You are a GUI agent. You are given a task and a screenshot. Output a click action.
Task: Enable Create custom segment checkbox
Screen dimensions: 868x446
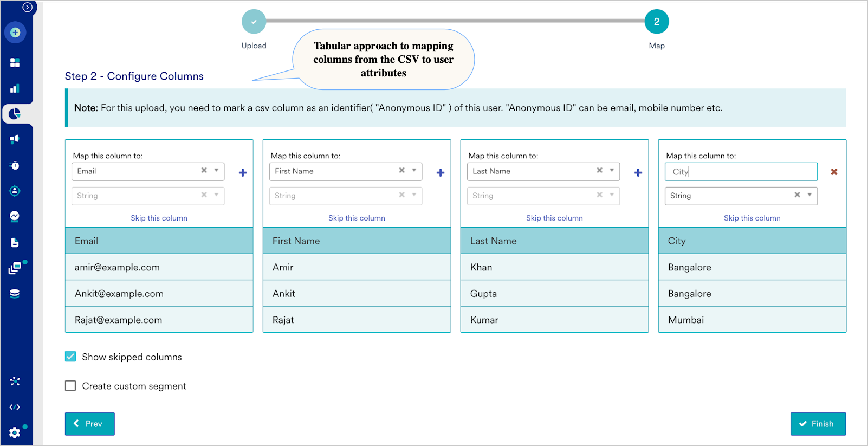pyautogui.click(x=70, y=386)
